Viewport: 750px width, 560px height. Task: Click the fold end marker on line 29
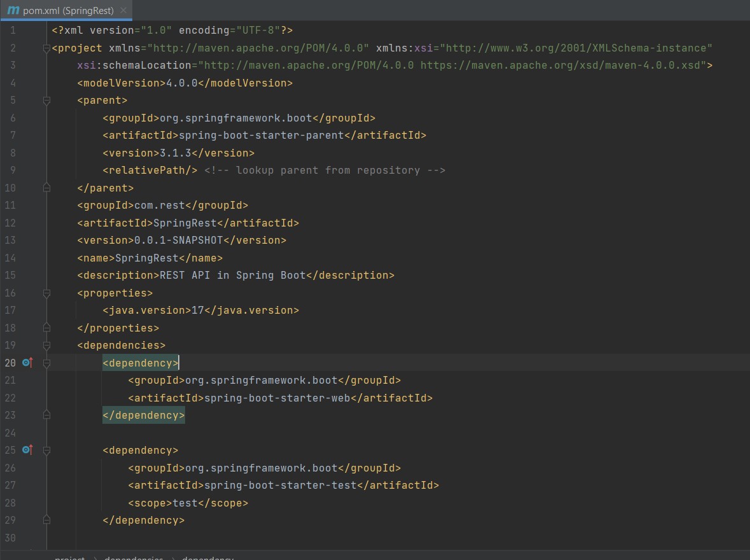[x=46, y=521]
